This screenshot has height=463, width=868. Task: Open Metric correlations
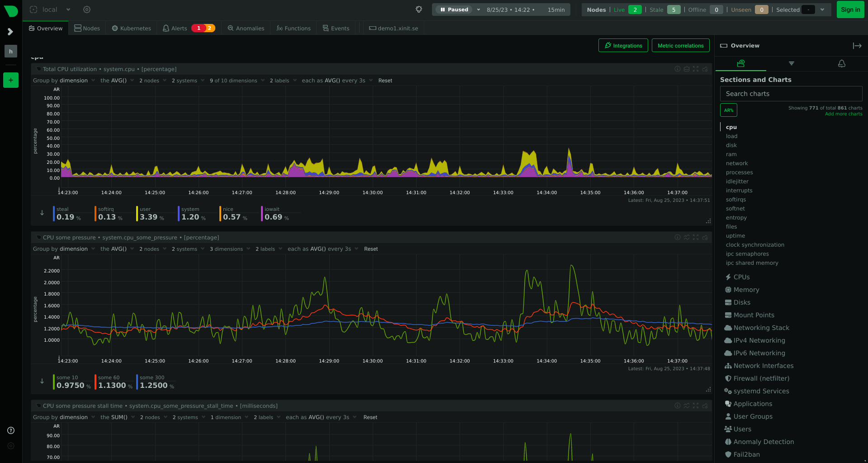tap(681, 45)
